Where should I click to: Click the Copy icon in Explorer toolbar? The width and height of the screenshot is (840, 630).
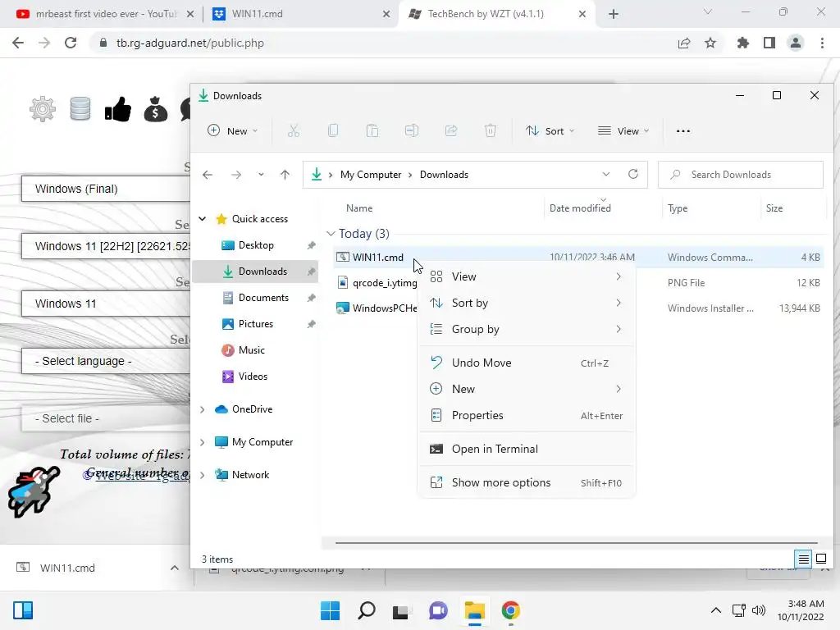(x=333, y=130)
